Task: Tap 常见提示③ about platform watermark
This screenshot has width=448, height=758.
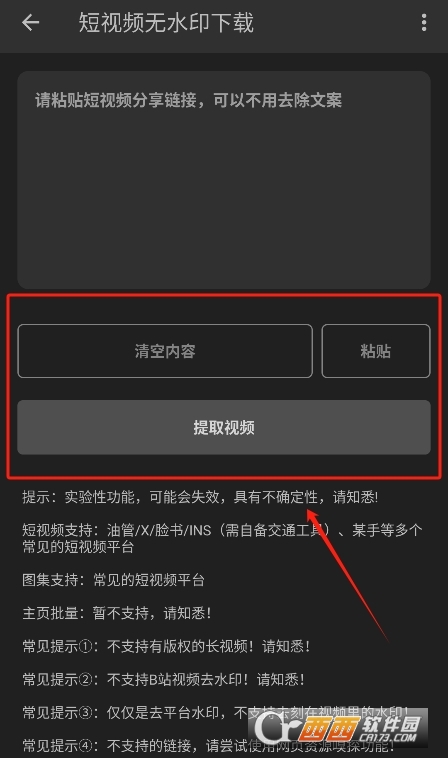Action: point(215,713)
